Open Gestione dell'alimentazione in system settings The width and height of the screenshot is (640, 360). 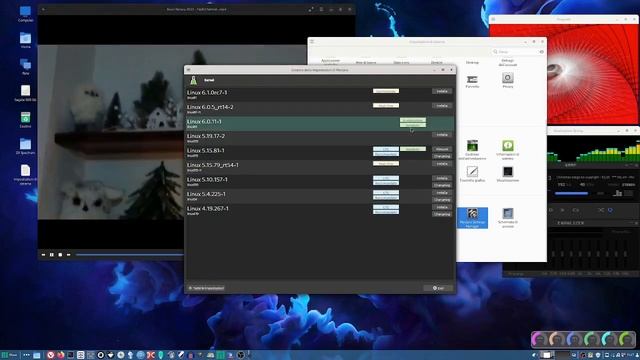click(472, 150)
